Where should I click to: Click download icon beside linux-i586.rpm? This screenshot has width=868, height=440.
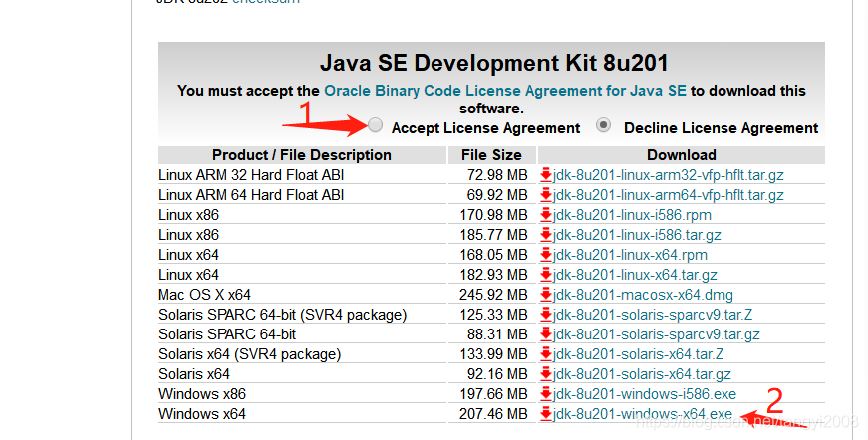tap(546, 215)
